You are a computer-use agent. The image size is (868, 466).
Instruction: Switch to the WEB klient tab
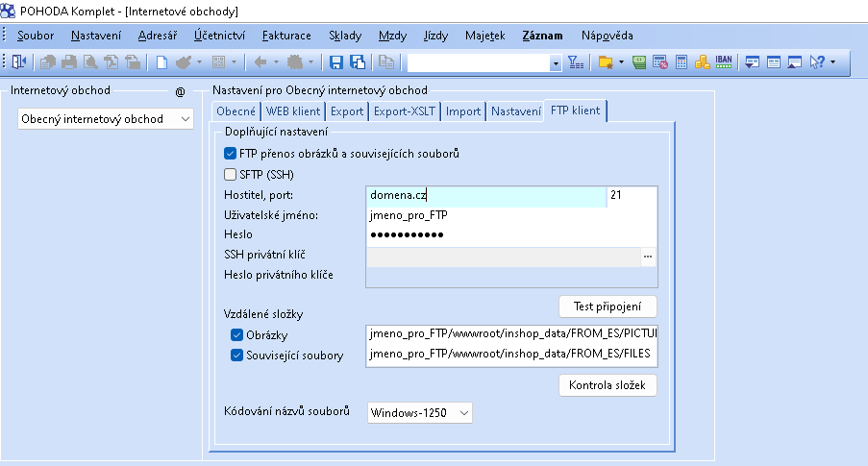point(293,111)
